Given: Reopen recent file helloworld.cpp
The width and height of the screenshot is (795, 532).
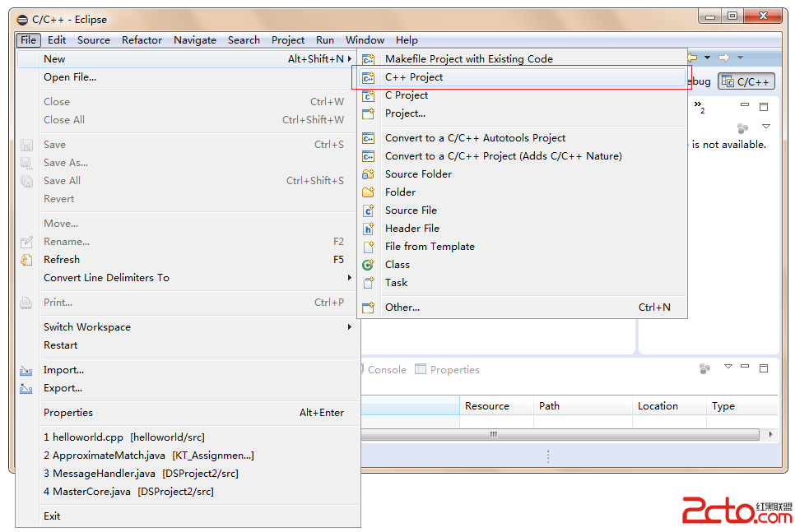Looking at the screenshot, I should pyautogui.click(x=189, y=437).
